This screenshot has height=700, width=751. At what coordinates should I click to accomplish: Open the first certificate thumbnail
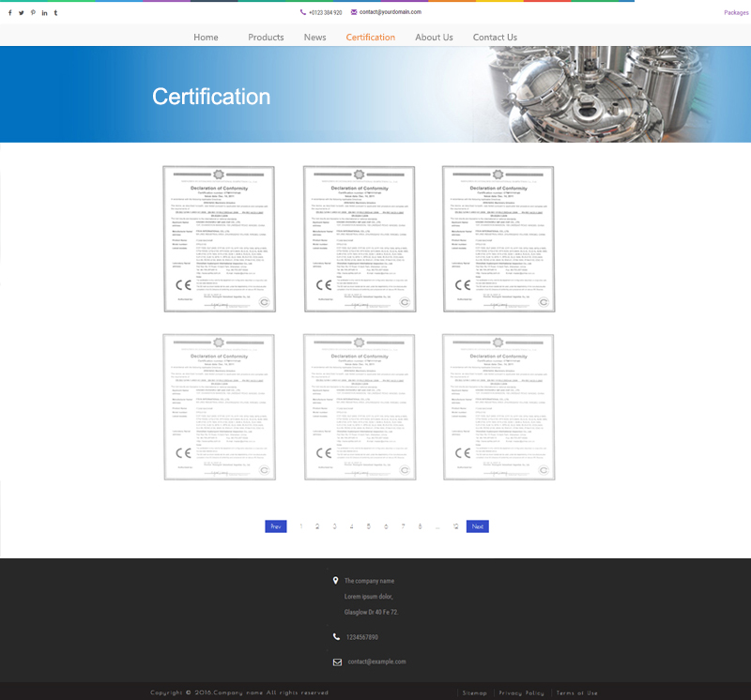[219, 238]
